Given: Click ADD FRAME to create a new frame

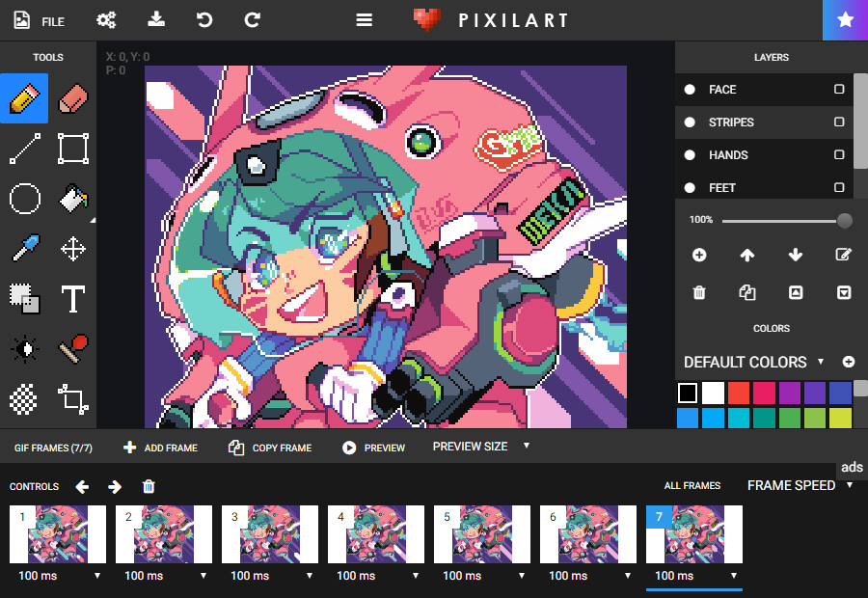Looking at the screenshot, I should tap(159, 447).
